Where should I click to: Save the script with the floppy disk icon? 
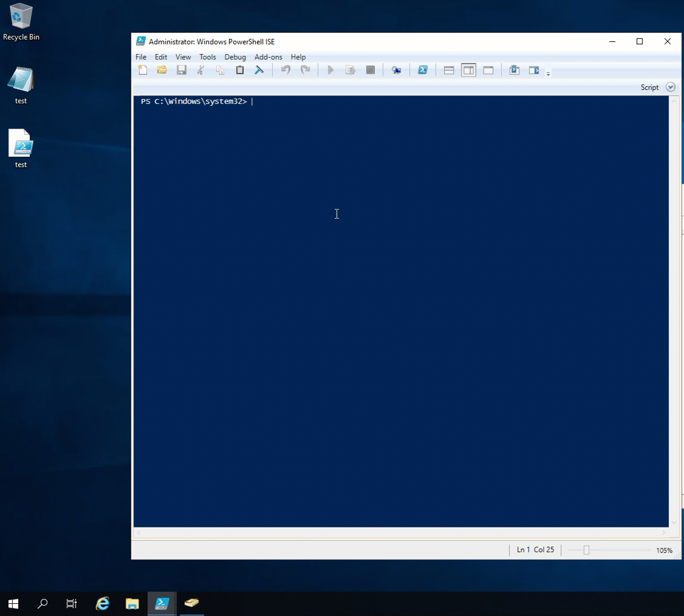click(x=182, y=70)
